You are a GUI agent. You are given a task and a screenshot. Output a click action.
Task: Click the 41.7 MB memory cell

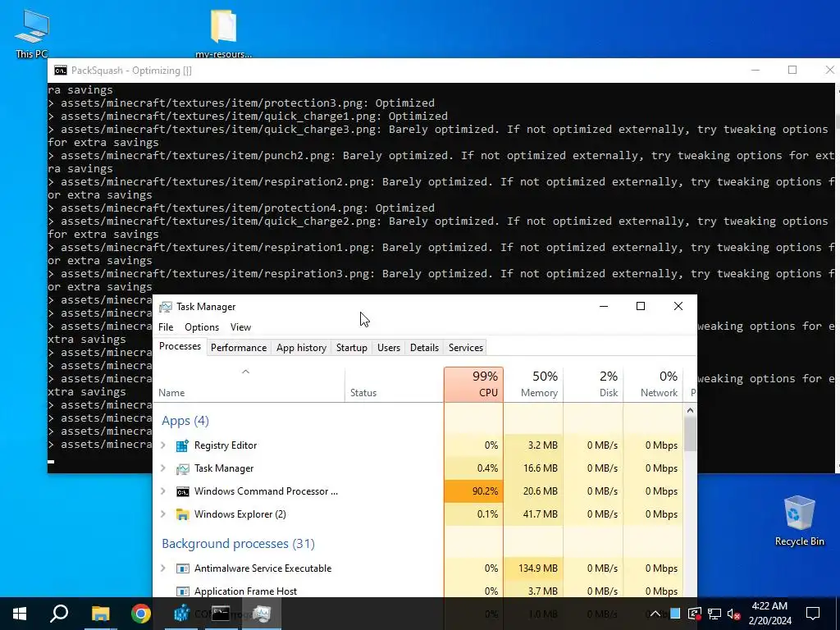pyautogui.click(x=533, y=514)
